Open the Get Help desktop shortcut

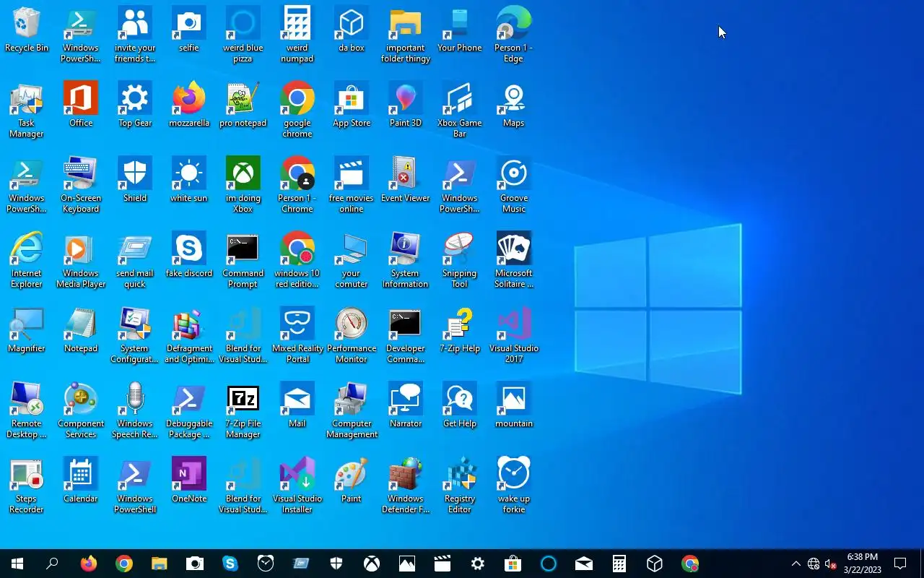pyautogui.click(x=460, y=406)
